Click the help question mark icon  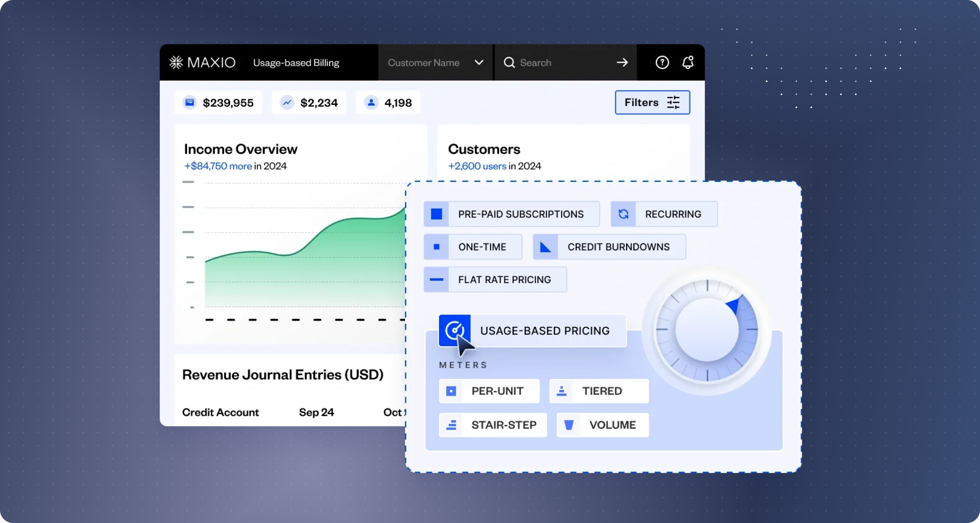[662, 62]
